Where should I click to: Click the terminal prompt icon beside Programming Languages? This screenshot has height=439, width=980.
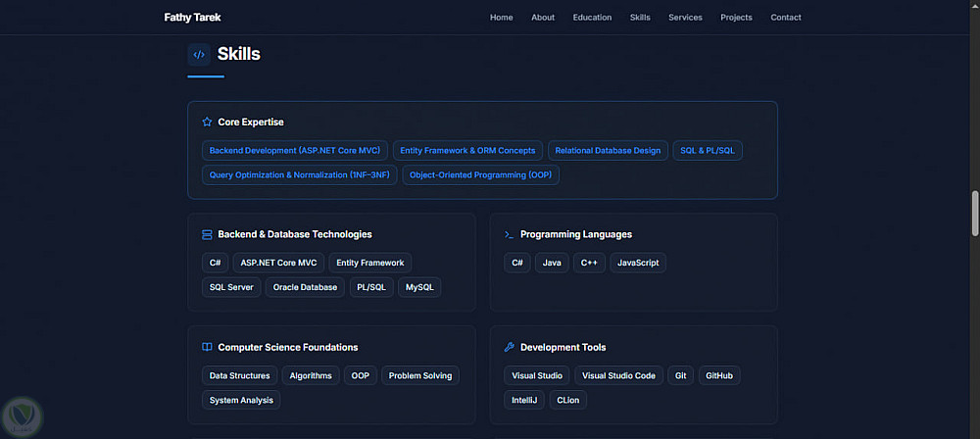(509, 234)
